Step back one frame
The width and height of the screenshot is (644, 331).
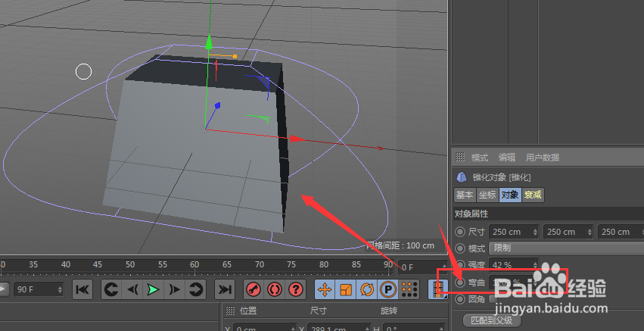pos(132,289)
